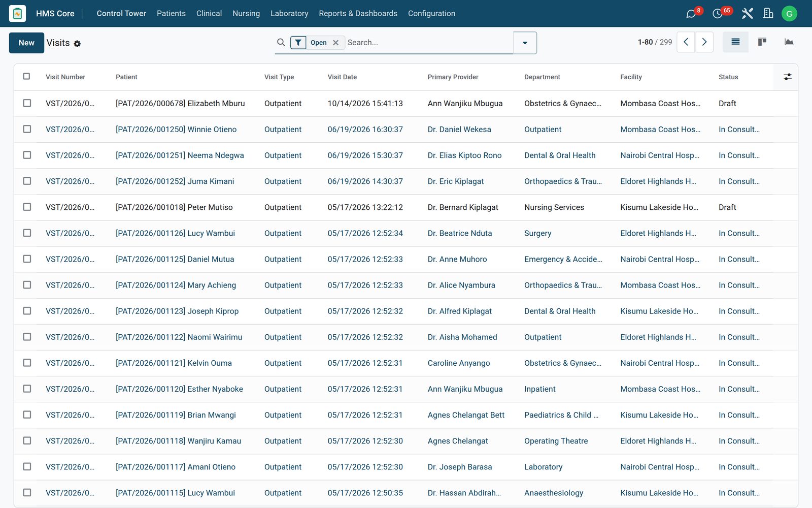This screenshot has width=812, height=508.
Task: Switch to kanban view
Action: pos(762,42)
